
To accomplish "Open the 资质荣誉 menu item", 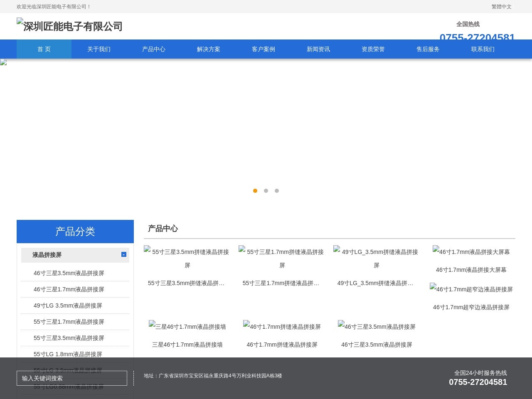I will click(x=373, y=49).
